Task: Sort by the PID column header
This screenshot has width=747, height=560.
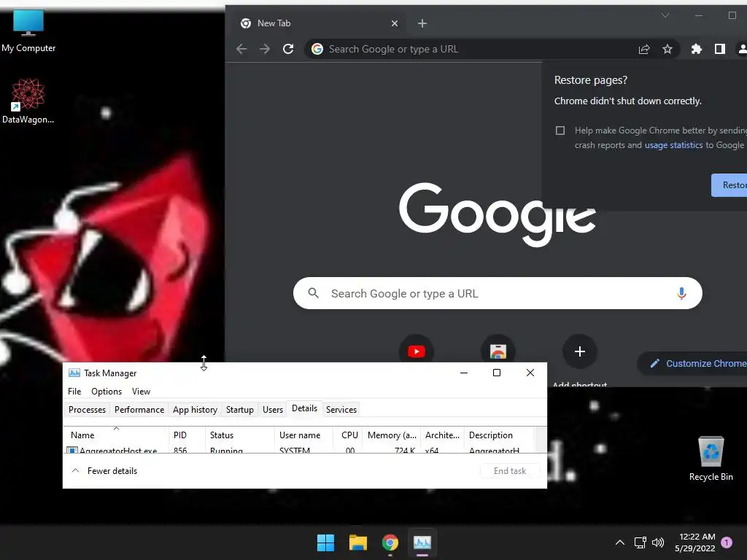Action: click(187, 435)
